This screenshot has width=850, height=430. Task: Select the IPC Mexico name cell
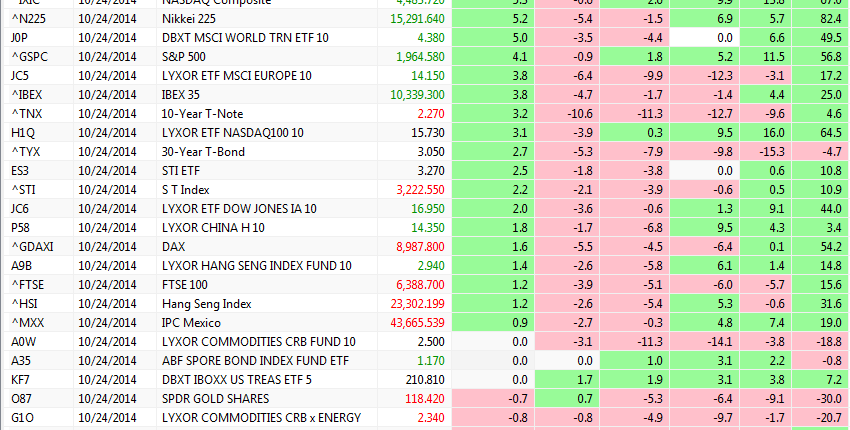coord(191,322)
